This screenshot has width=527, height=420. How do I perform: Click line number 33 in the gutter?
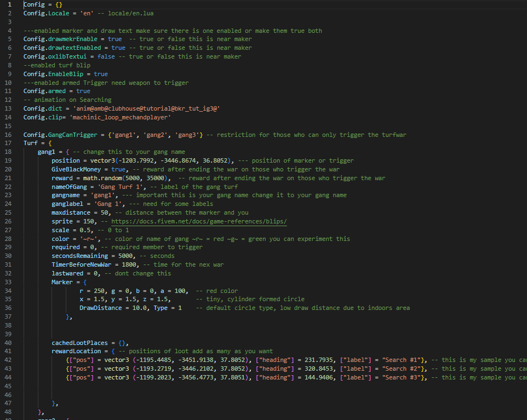coord(8,282)
